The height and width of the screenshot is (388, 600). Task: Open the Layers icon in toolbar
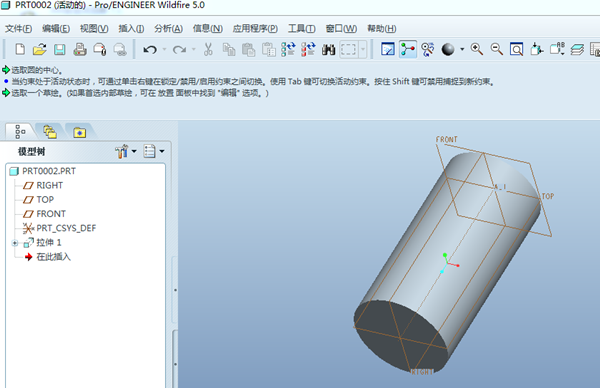point(577,49)
